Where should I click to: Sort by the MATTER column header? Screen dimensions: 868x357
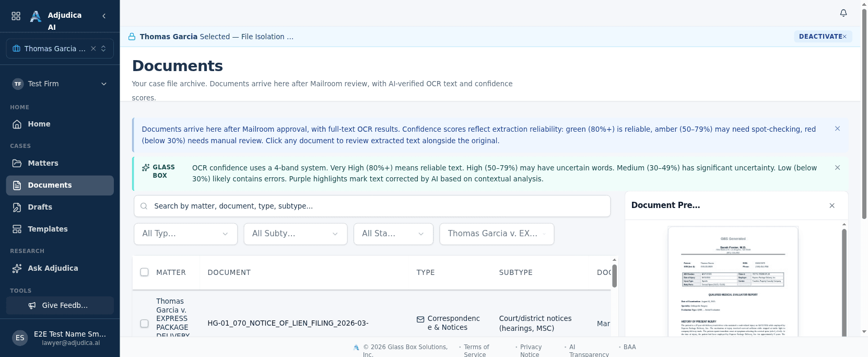tap(171, 272)
